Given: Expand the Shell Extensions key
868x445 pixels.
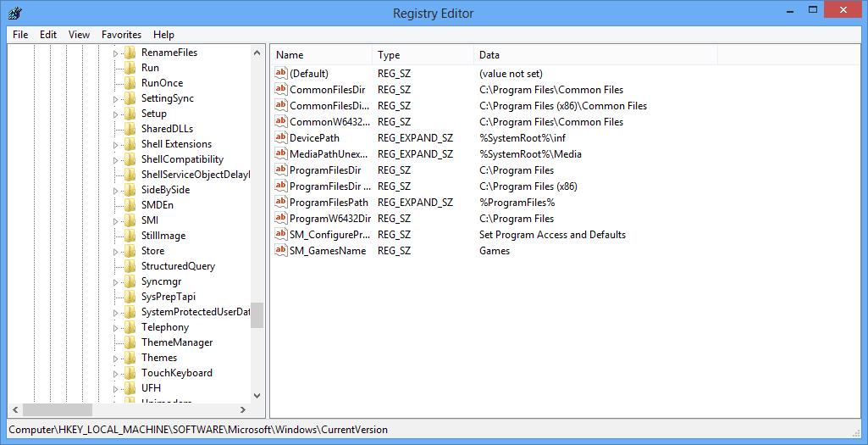Looking at the screenshot, I should tap(116, 145).
